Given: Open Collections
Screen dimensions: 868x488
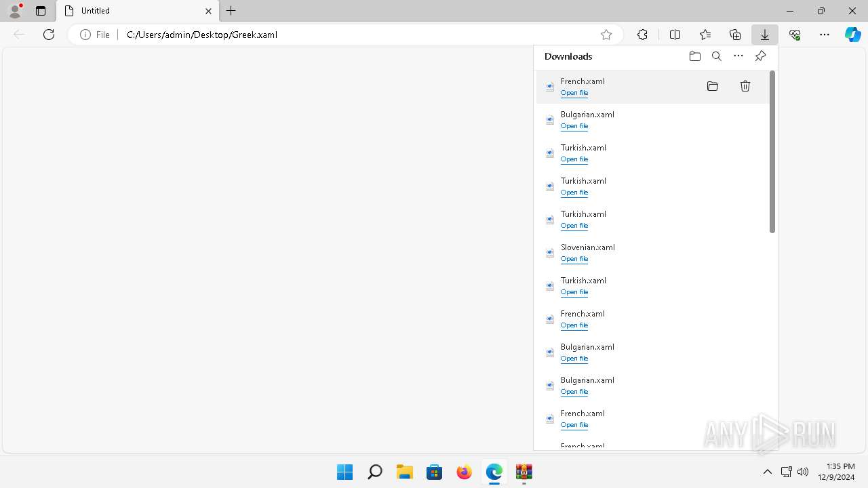Looking at the screenshot, I should coord(735,35).
